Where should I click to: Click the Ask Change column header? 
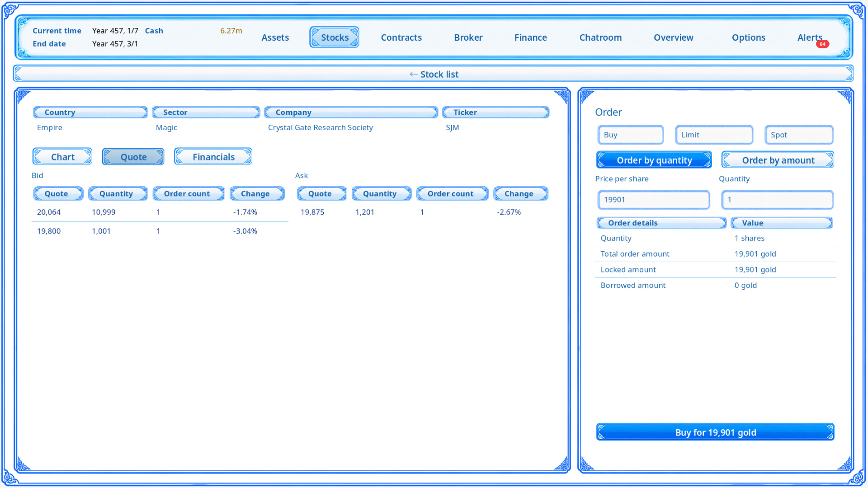click(x=521, y=193)
